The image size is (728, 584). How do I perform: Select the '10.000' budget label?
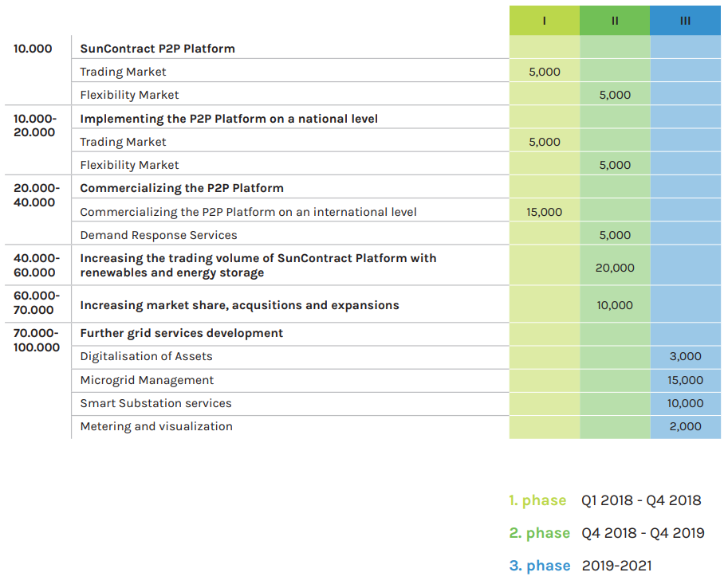click(x=33, y=49)
